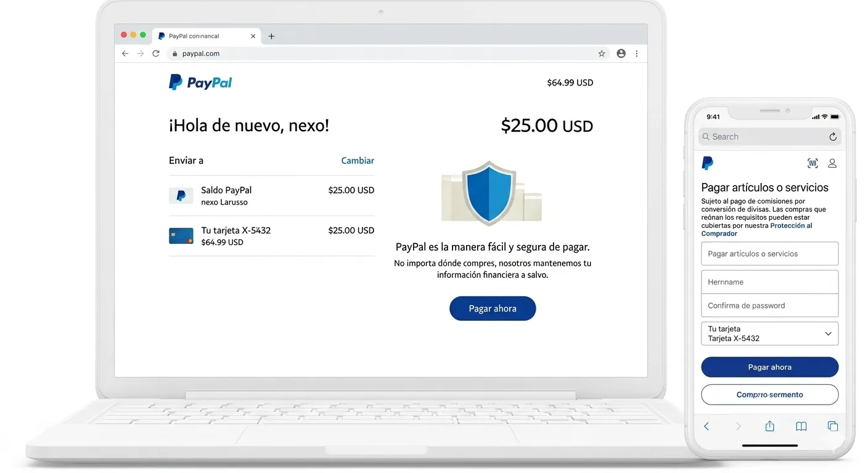Click the red close window button
The width and height of the screenshot is (868, 473).
pos(124,35)
